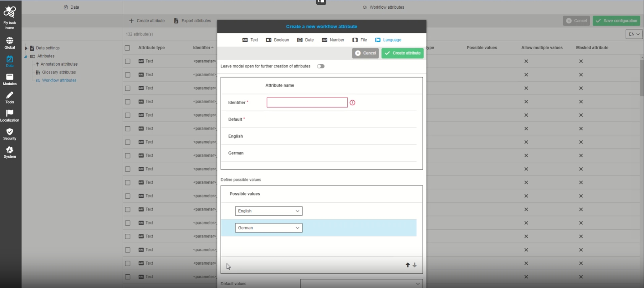Move the possible value up with the arrow
The image size is (644, 288).
tap(408, 265)
